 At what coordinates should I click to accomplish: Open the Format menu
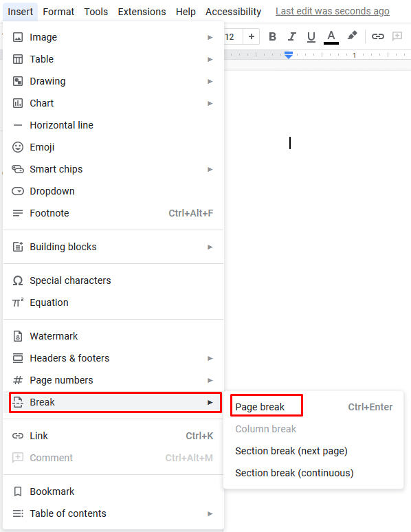pos(58,12)
